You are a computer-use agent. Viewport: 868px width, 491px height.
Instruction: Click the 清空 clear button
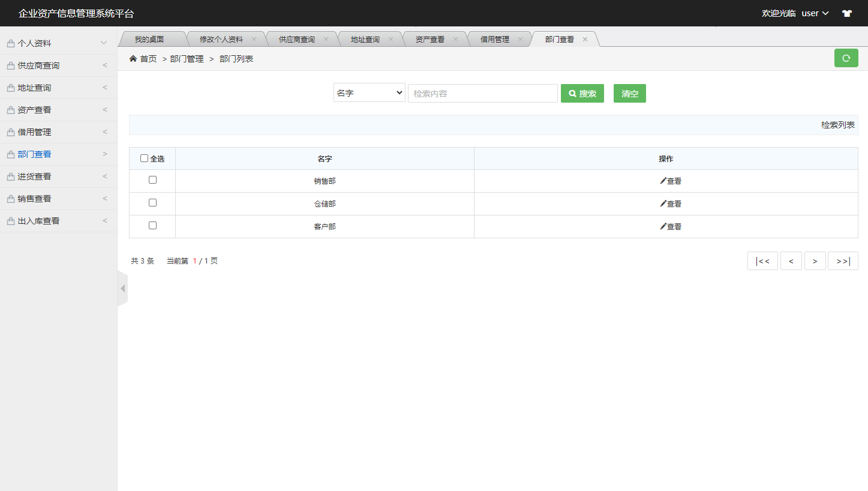point(629,93)
